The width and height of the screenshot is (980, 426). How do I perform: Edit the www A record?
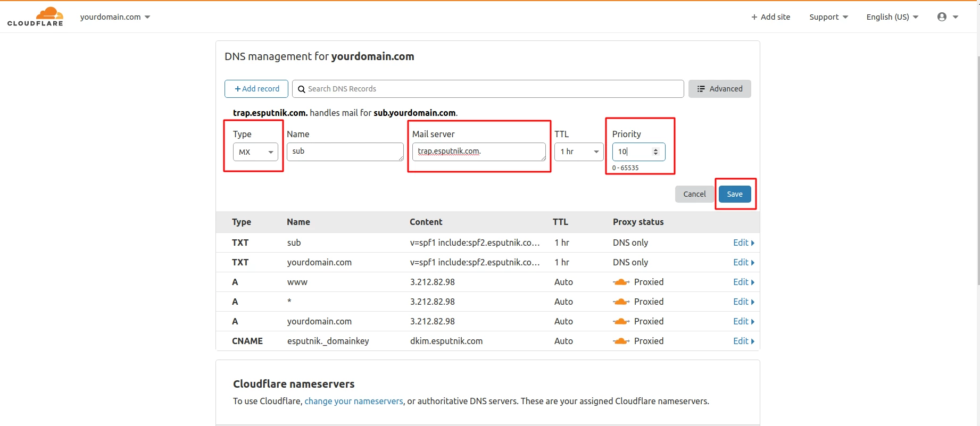743,282
